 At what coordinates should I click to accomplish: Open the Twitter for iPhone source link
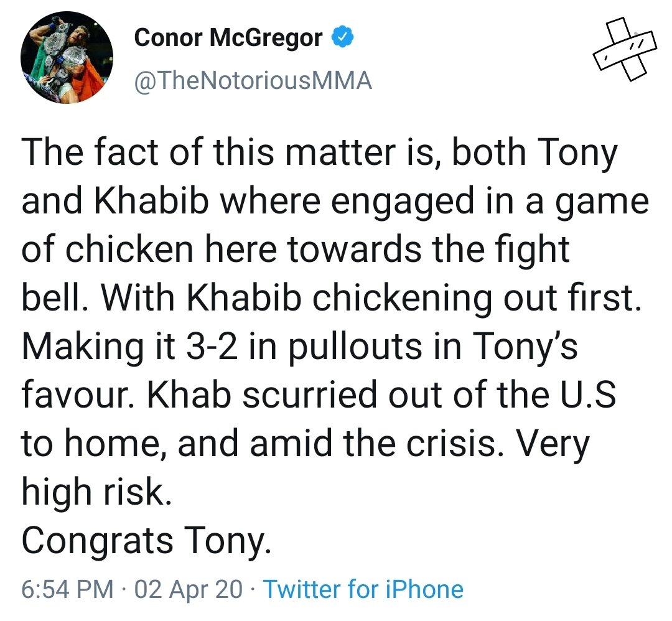363,589
